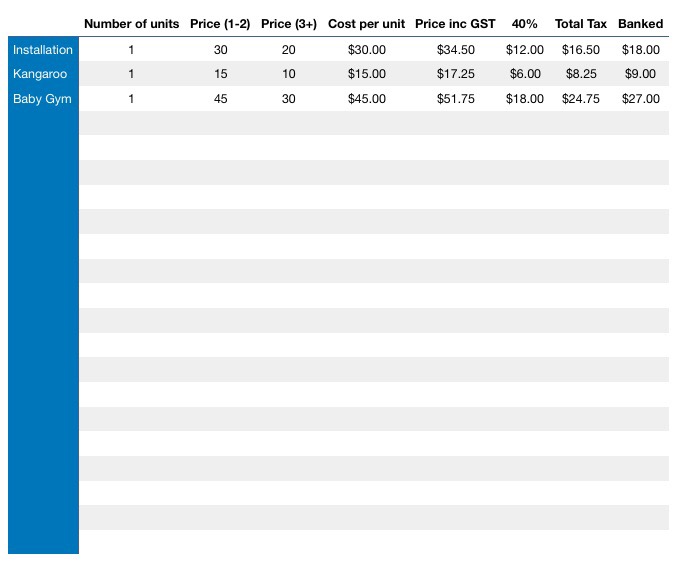
Task: Select the $12.00 cell in the 40% column
Action: pos(525,50)
